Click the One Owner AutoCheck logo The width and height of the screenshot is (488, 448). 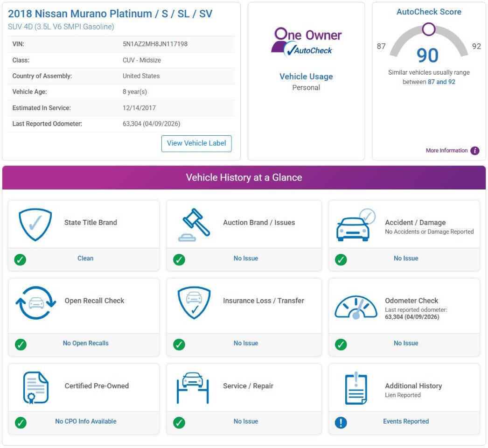click(x=306, y=42)
